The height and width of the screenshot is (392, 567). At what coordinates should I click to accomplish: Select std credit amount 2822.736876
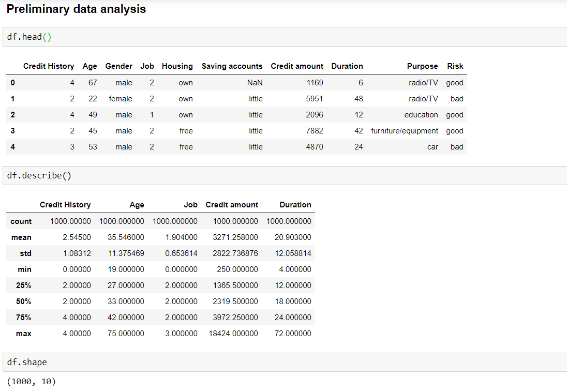(235, 253)
